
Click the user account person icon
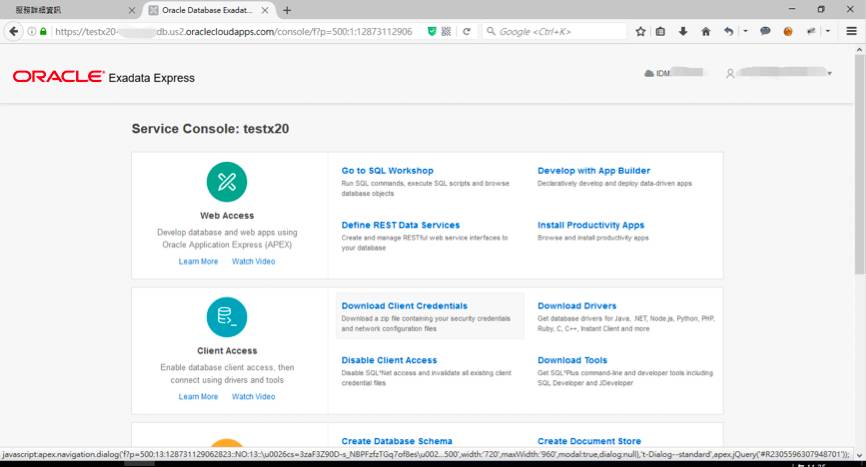tap(730, 73)
